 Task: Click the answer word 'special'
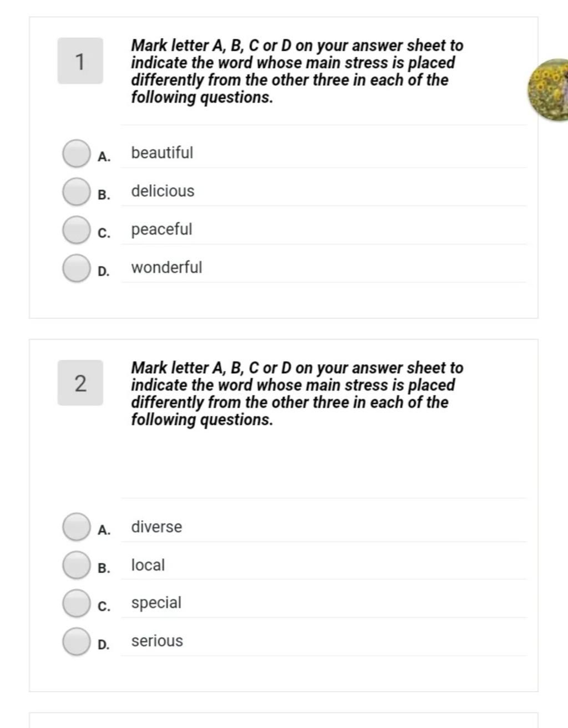click(156, 603)
